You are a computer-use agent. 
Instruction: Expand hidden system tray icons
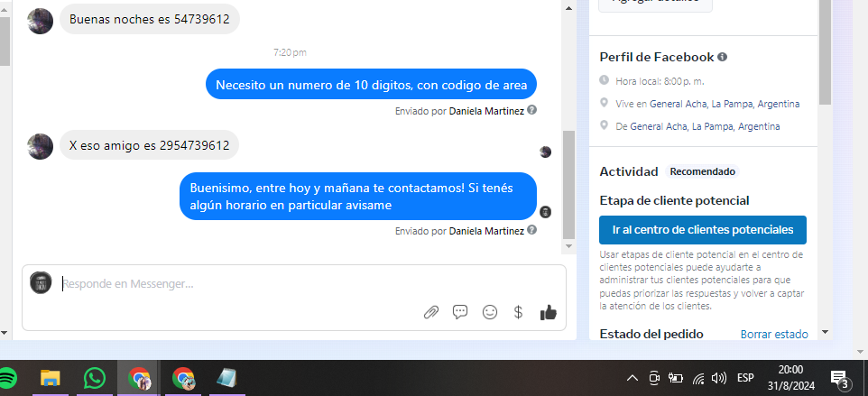[633, 378]
